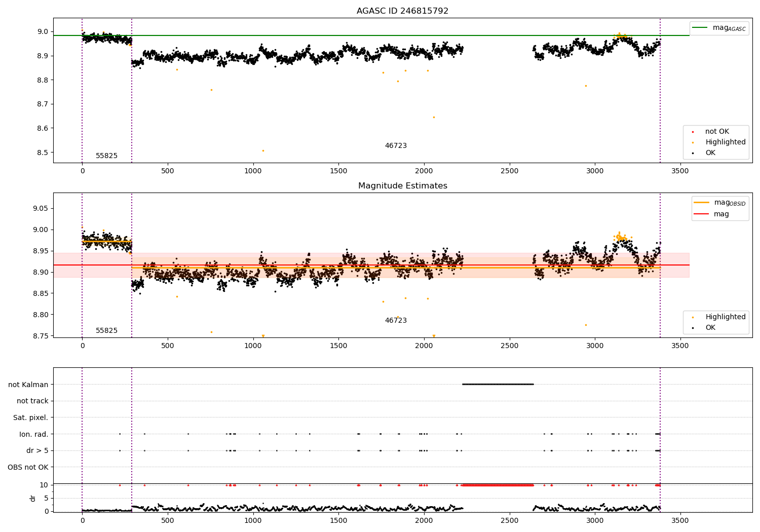Click the red line swatch beside 'mag'
This screenshot has width=760, height=532.
[701, 214]
